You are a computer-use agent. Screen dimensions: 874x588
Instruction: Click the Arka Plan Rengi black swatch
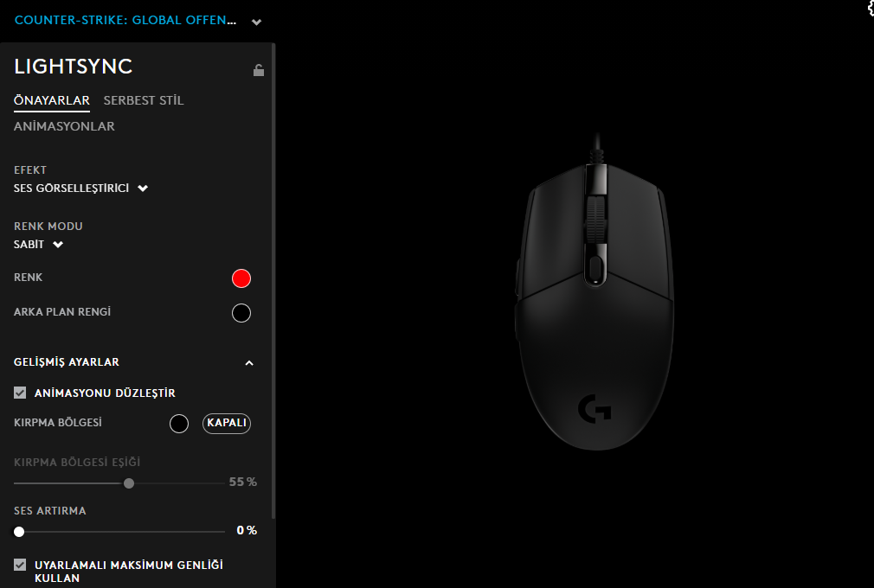click(x=241, y=313)
